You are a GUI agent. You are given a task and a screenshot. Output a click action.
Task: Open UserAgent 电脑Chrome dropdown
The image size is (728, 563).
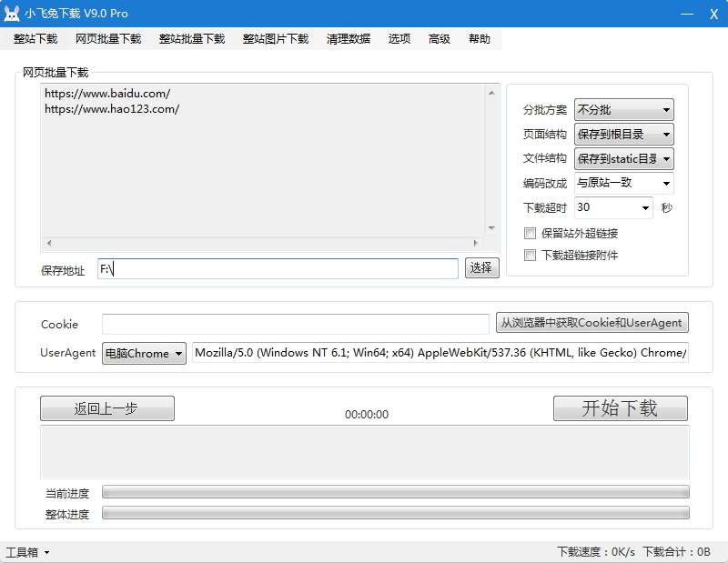point(144,353)
